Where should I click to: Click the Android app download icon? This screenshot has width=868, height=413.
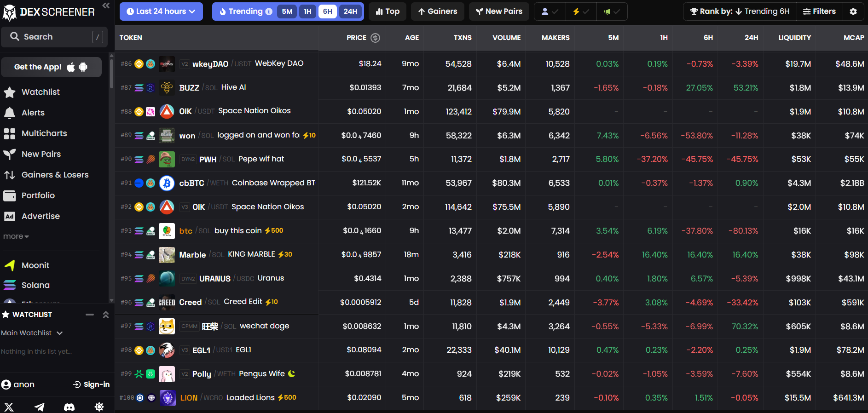(x=83, y=67)
